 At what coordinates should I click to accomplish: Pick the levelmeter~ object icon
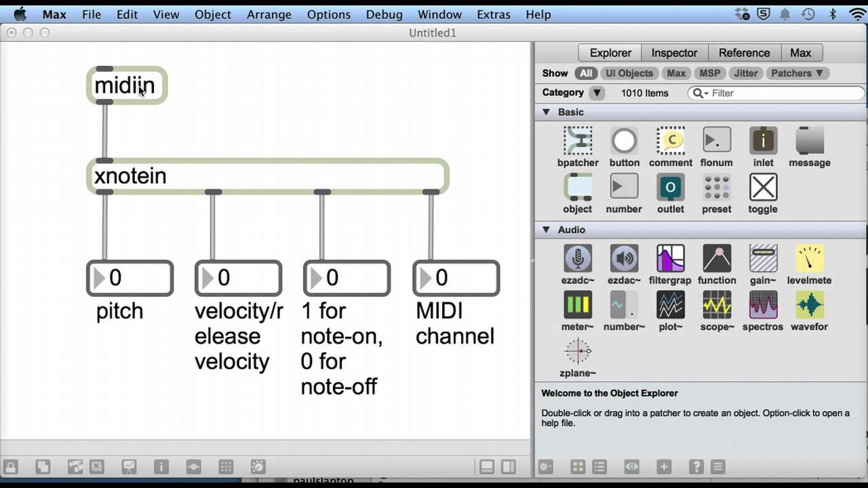(809, 258)
